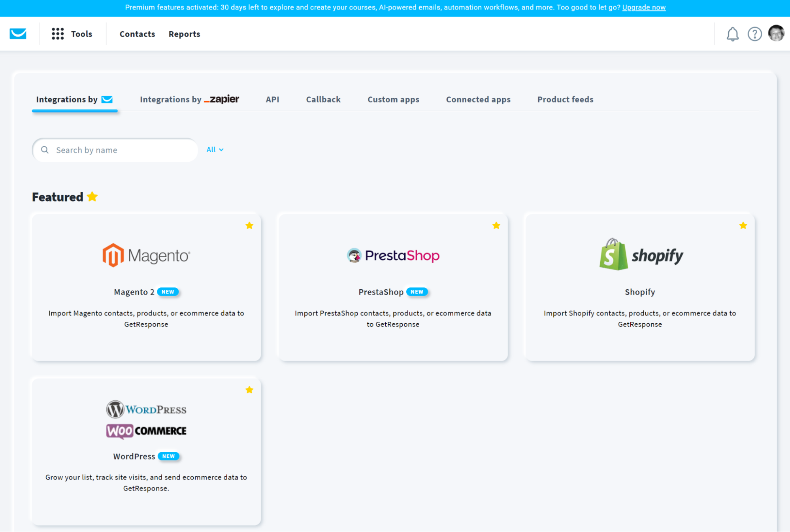Open the help question mark icon

click(x=754, y=34)
